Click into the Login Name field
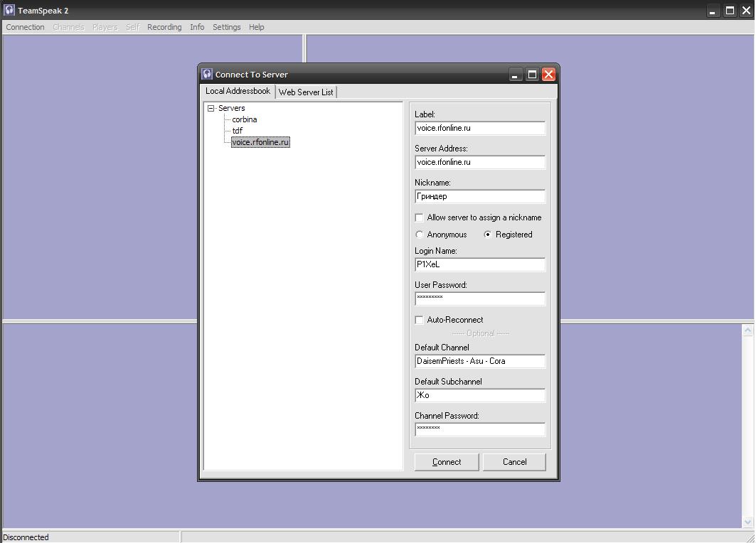The image size is (756, 543). pyautogui.click(x=480, y=264)
